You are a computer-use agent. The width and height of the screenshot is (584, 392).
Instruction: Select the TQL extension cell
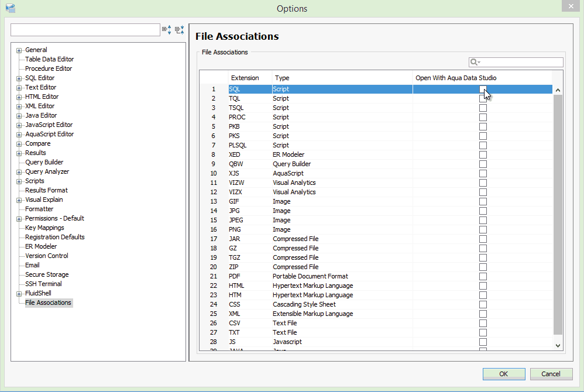[250, 99]
